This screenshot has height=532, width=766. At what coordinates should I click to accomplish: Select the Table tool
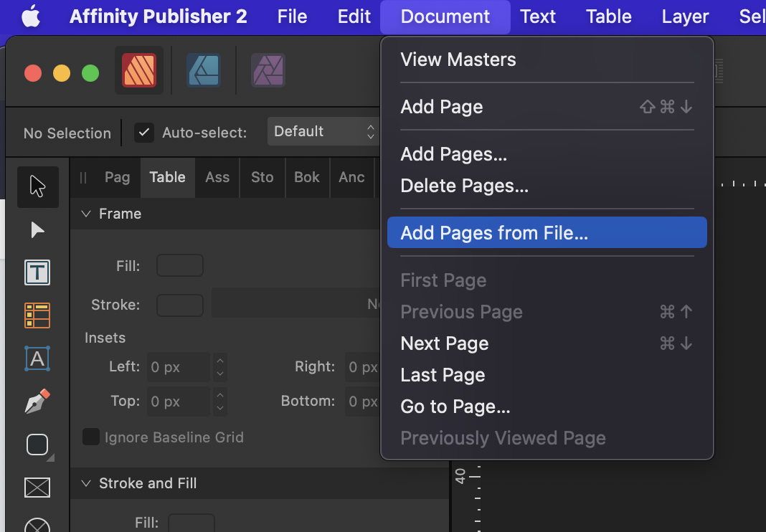click(x=37, y=315)
